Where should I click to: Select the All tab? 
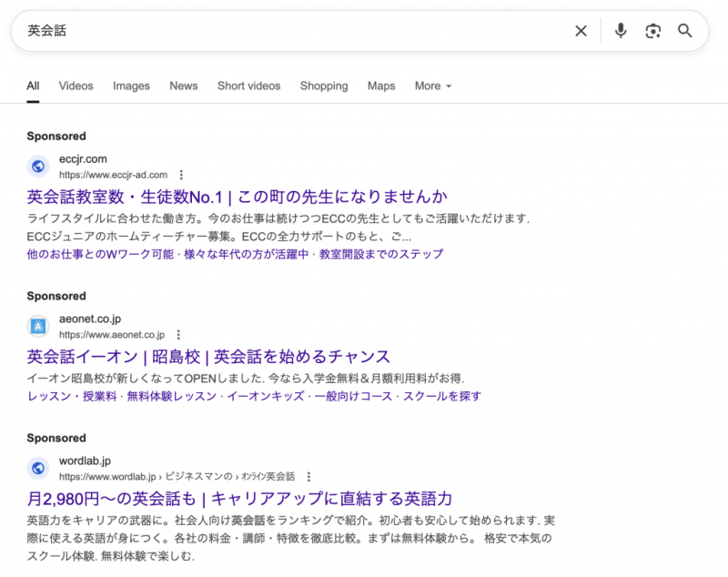click(33, 86)
